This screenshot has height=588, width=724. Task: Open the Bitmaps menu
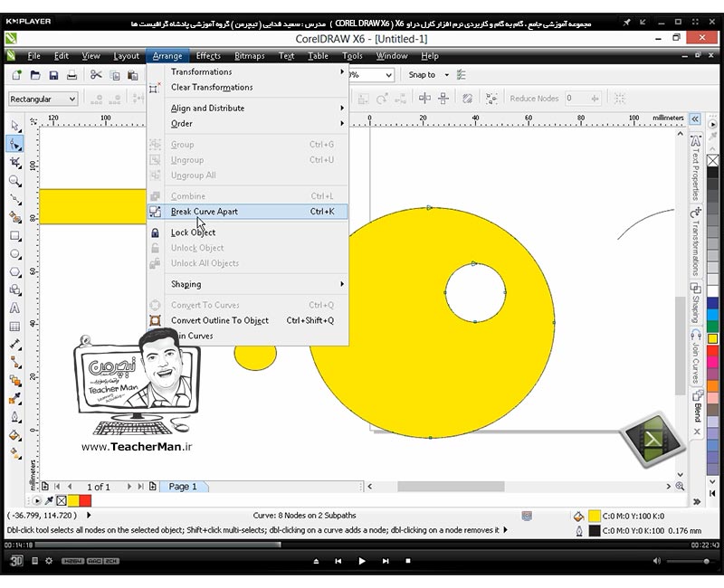[250, 56]
